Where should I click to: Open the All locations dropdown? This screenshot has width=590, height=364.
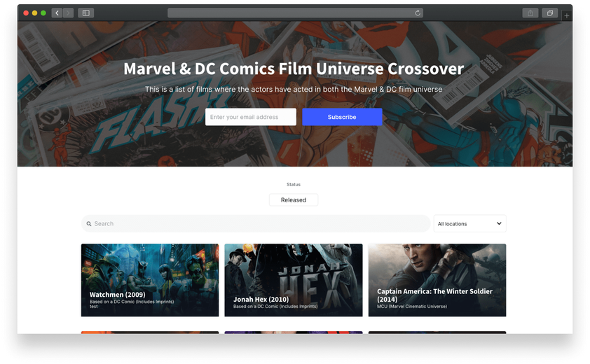point(469,224)
